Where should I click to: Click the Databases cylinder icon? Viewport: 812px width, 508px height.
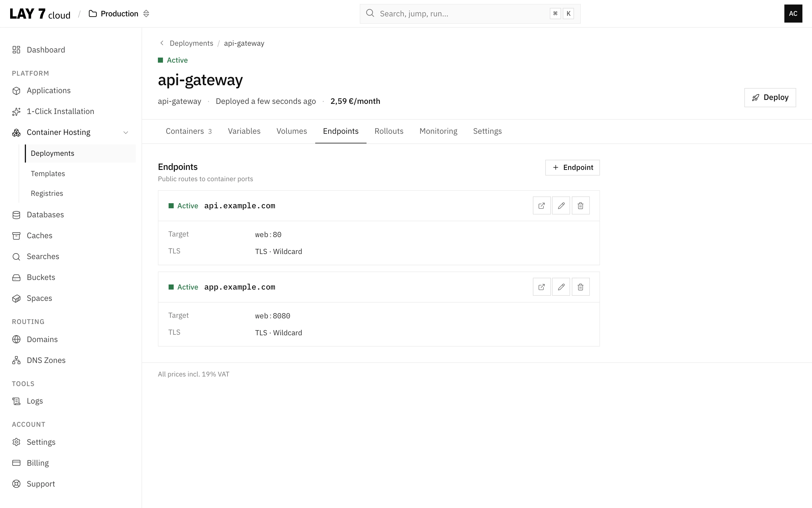[16, 215]
